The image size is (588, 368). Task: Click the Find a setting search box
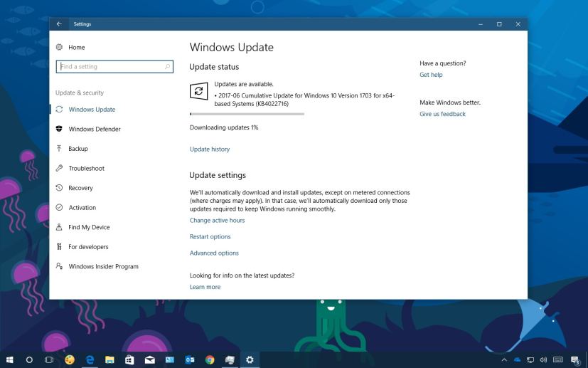coord(114,66)
